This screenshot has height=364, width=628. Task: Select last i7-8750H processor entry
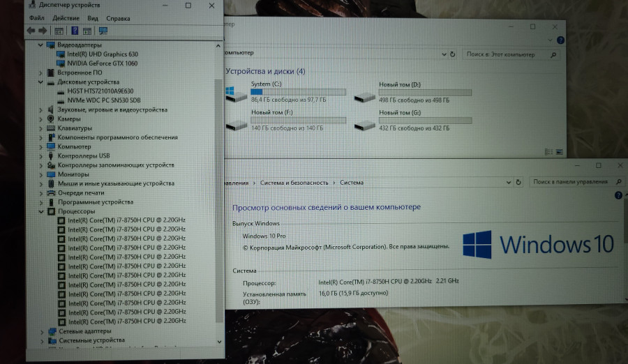pos(127,321)
